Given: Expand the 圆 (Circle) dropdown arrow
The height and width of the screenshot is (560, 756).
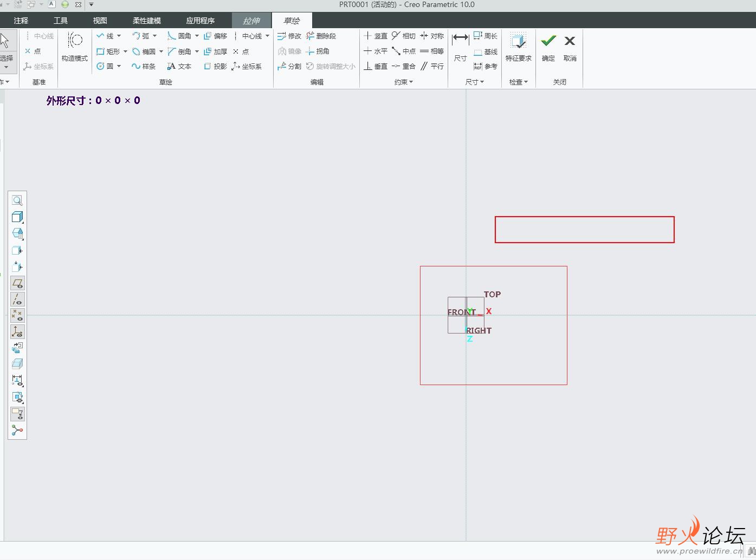Looking at the screenshot, I should coord(119,66).
